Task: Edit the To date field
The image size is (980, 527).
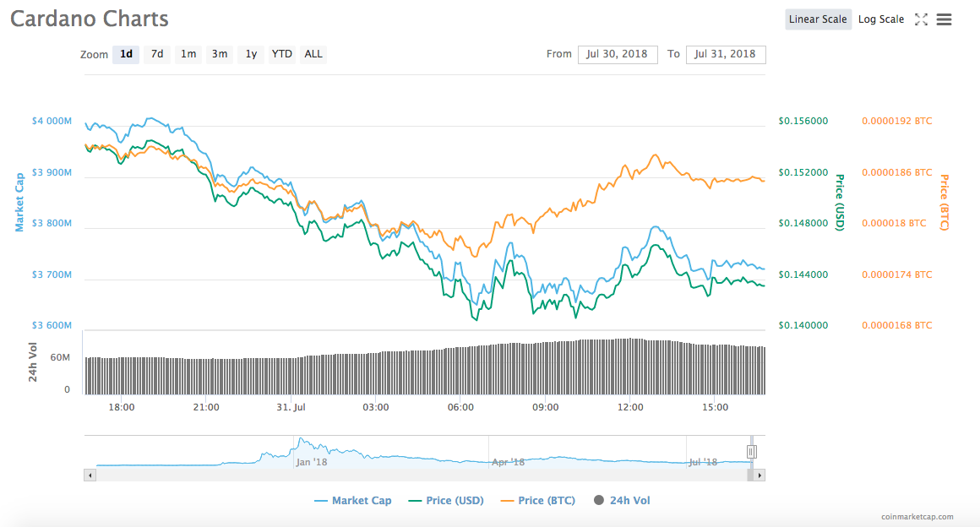Action: (726, 54)
